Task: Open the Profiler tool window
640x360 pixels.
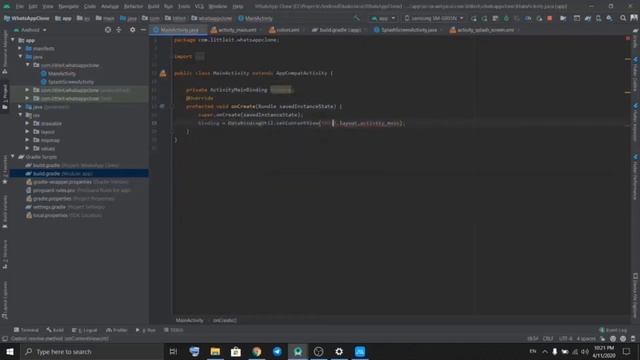Action: [117, 330]
